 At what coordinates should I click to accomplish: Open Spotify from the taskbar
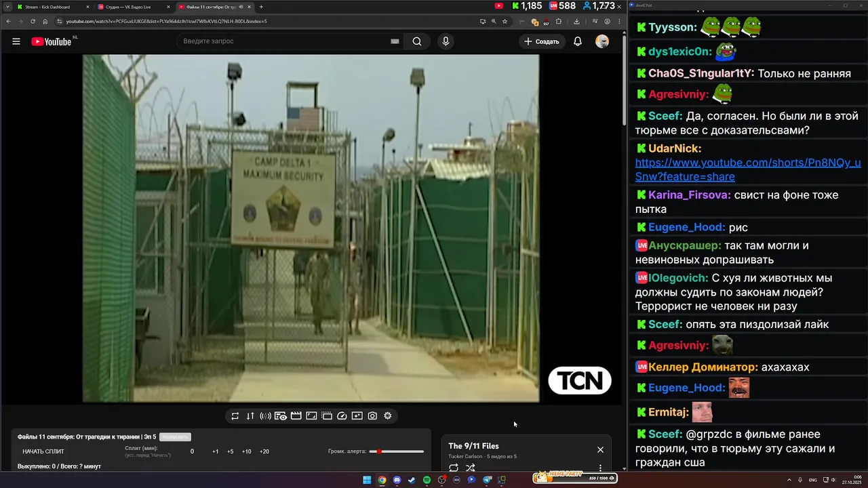[427, 480]
